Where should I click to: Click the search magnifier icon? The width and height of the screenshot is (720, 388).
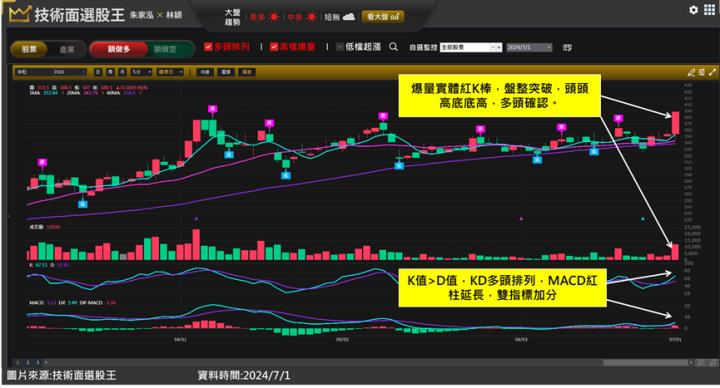point(394,47)
